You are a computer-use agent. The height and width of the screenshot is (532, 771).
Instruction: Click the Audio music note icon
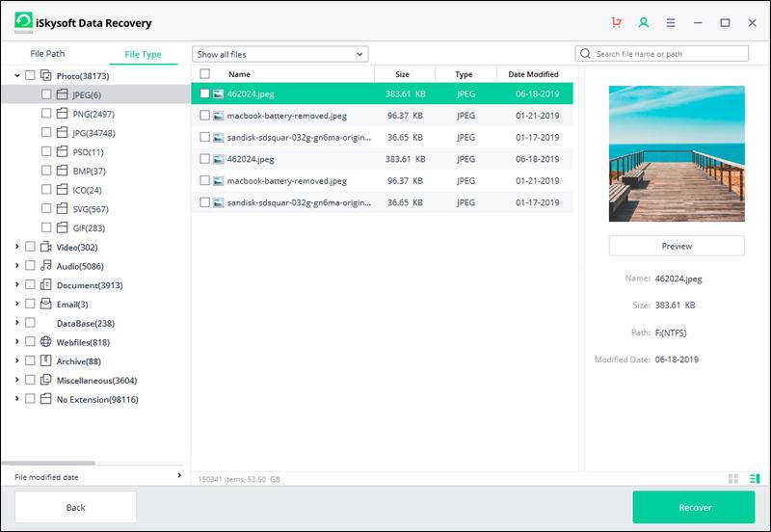(x=45, y=265)
